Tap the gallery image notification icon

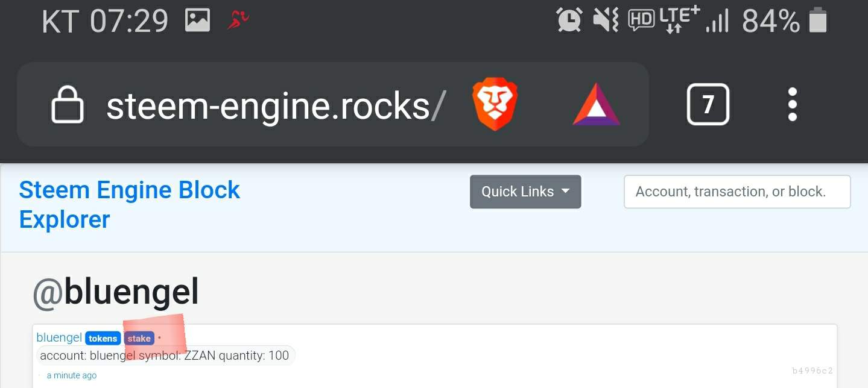[x=197, y=22]
